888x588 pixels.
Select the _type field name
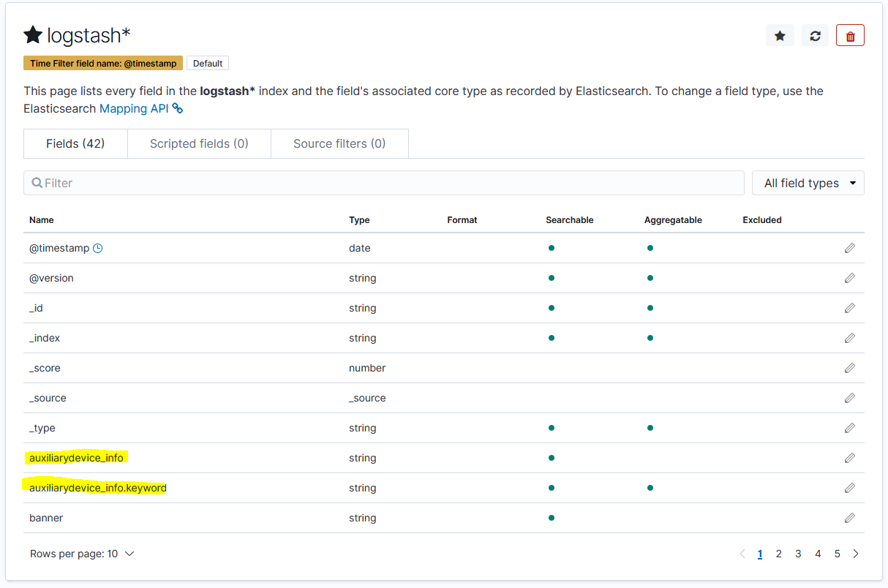pos(42,428)
